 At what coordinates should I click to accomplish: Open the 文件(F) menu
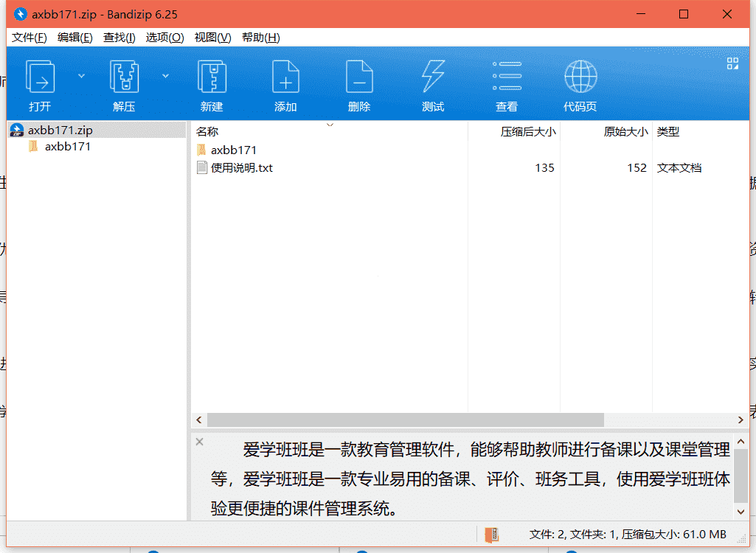(29, 38)
